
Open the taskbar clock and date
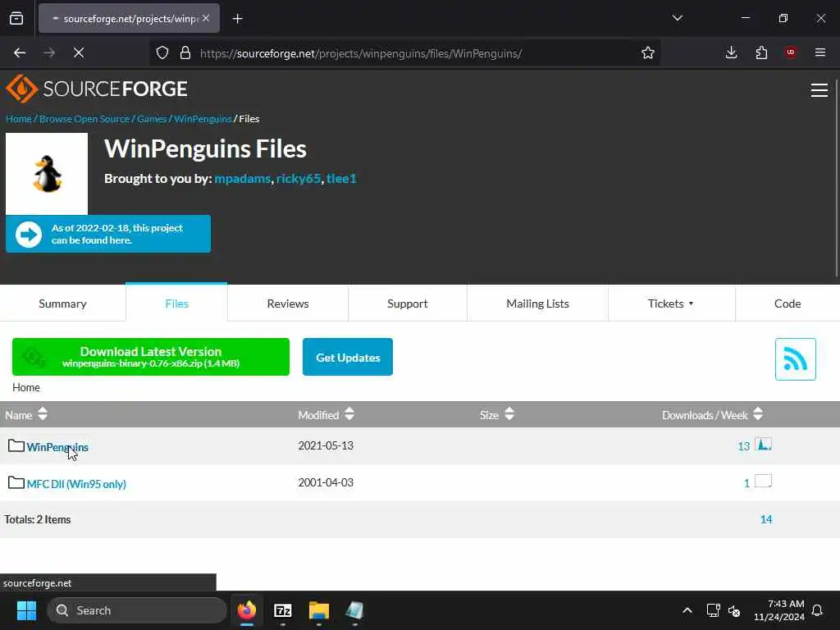[779, 610]
